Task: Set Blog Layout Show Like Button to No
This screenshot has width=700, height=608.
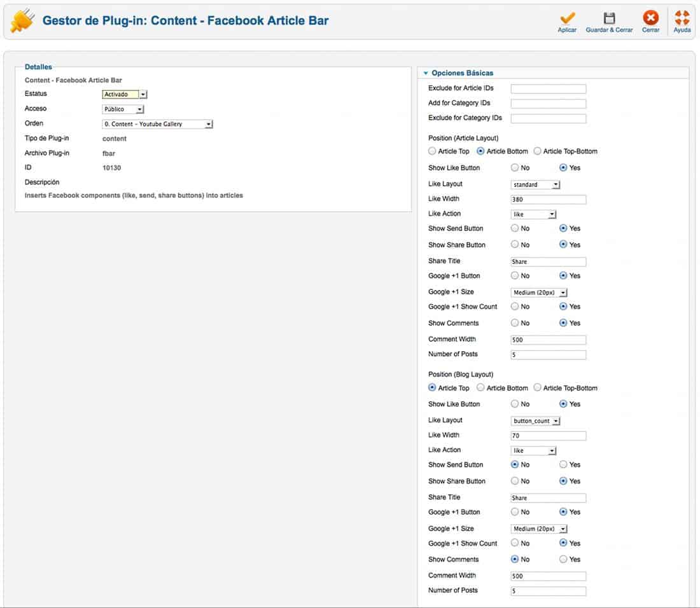Action: 515,404
